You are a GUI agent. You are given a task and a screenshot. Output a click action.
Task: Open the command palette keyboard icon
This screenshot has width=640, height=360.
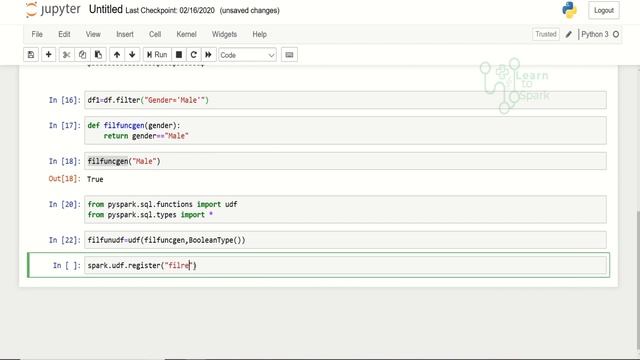289,55
